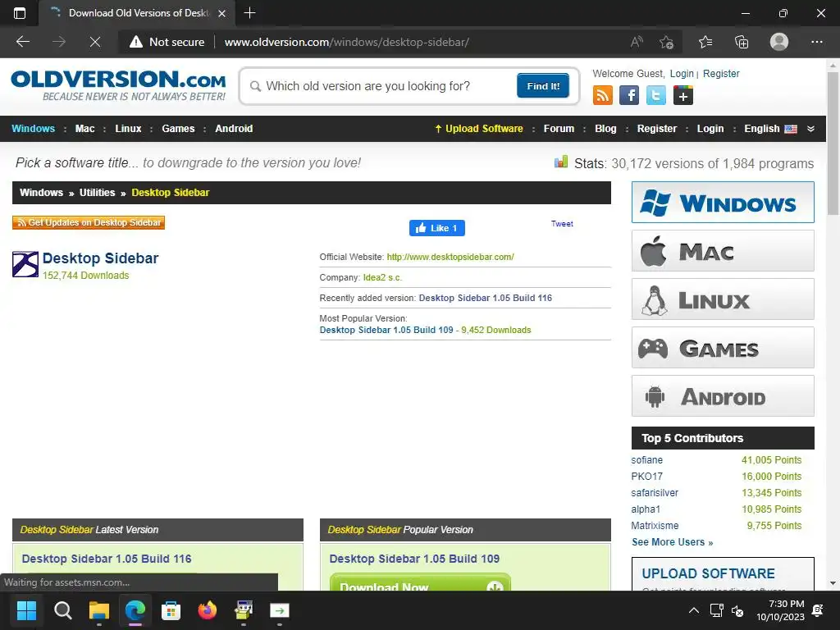Click the green Download Now button
Screen dimensions: 840x630
click(x=420, y=583)
